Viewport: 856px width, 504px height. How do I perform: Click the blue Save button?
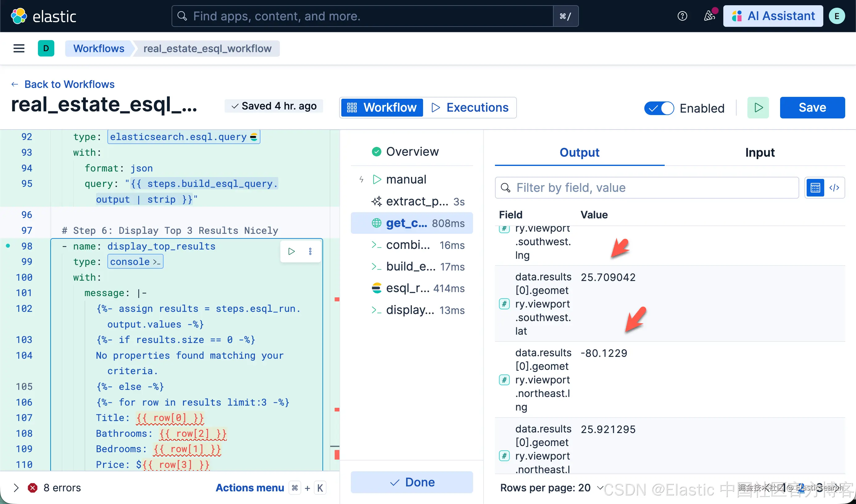tap(812, 108)
